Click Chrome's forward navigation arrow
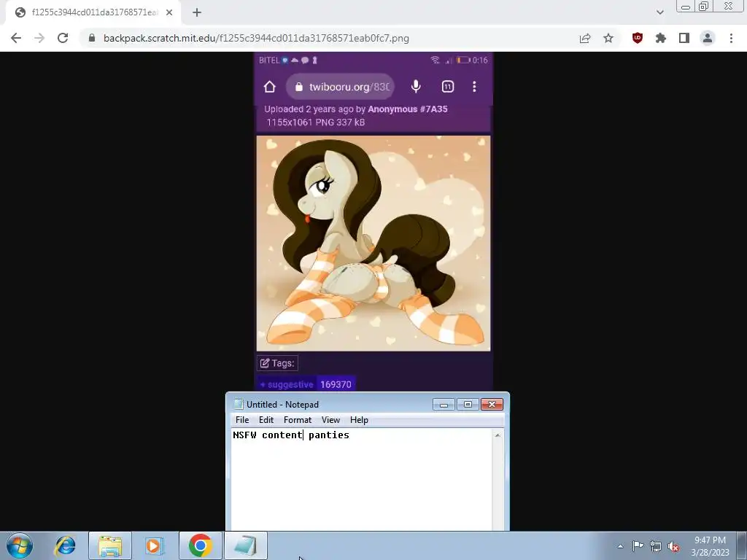This screenshot has height=560, width=747. tap(39, 38)
